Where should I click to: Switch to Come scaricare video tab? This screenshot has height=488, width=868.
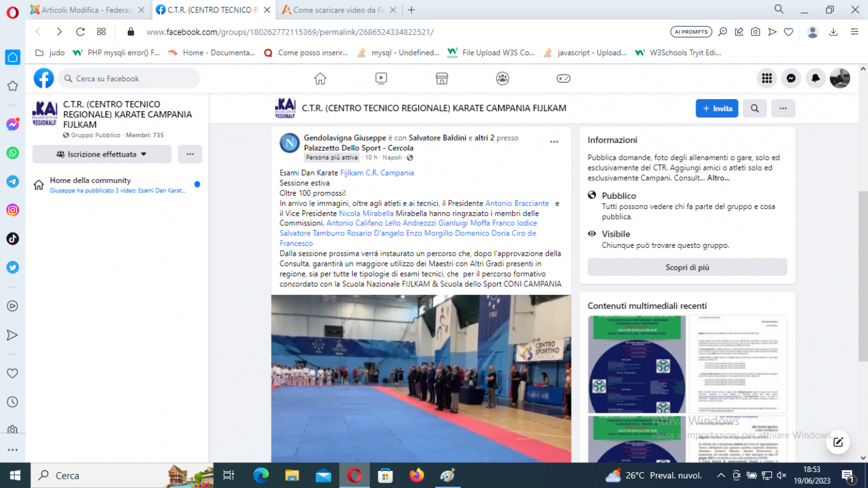pos(339,10)
